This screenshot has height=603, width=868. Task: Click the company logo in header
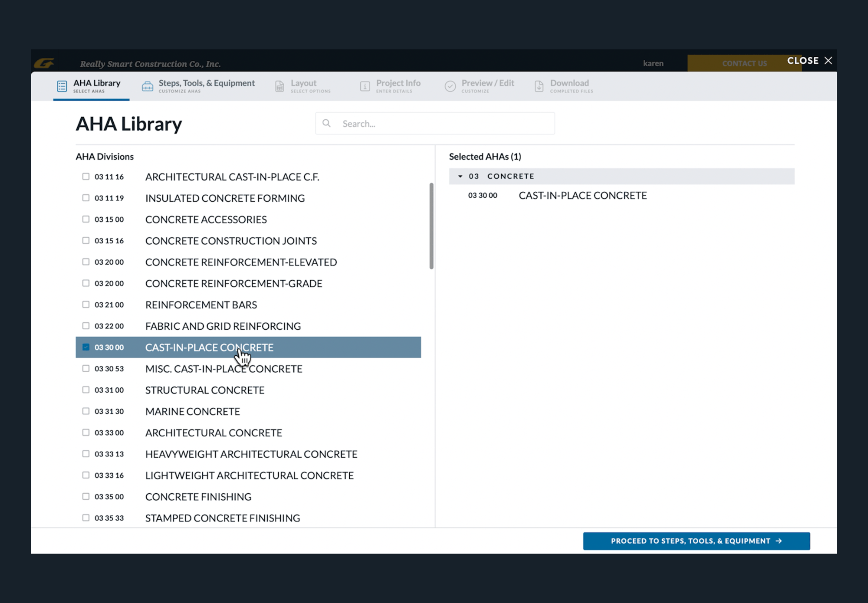click(44, 63)
